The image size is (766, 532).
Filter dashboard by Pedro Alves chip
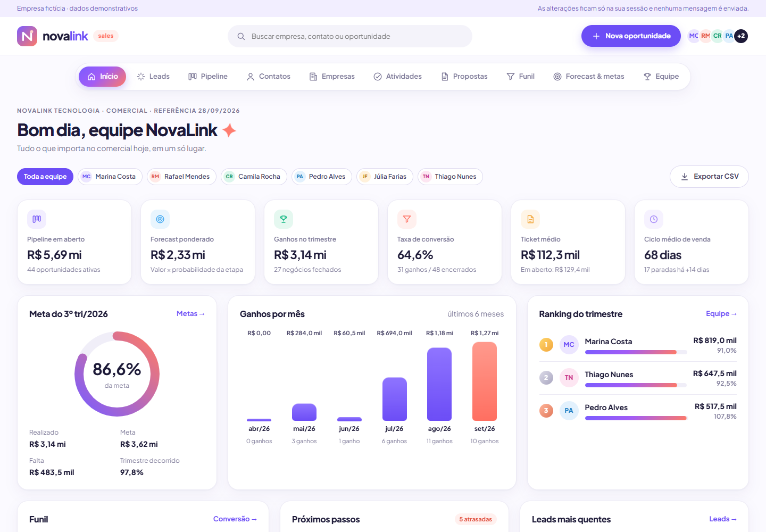[322, 177]
